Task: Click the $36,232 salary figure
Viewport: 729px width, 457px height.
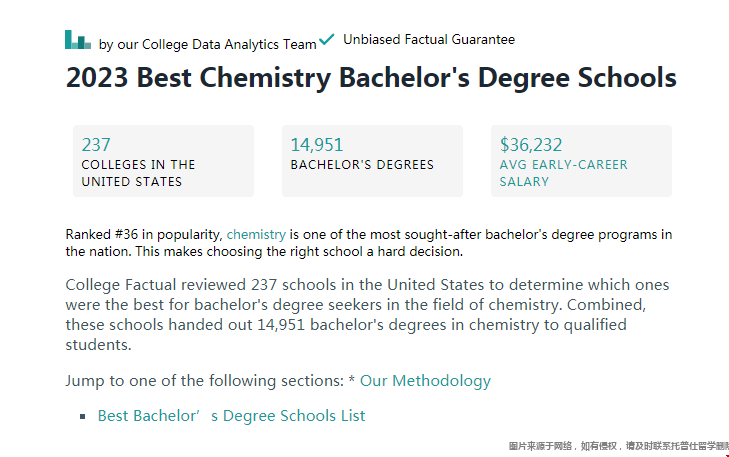Action: coord(530,145)
